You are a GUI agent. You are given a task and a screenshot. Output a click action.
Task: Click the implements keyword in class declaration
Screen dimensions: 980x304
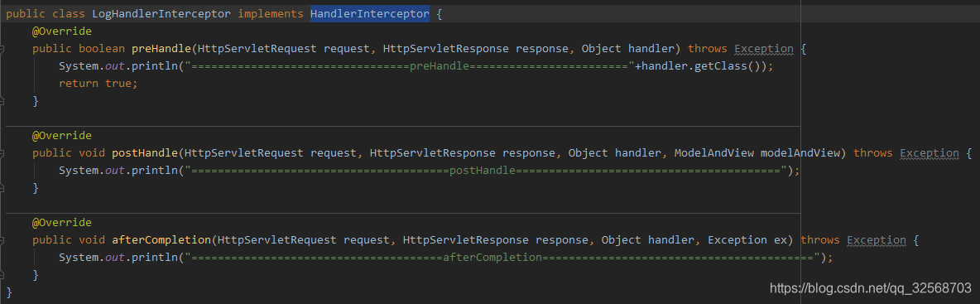(271, 14)
